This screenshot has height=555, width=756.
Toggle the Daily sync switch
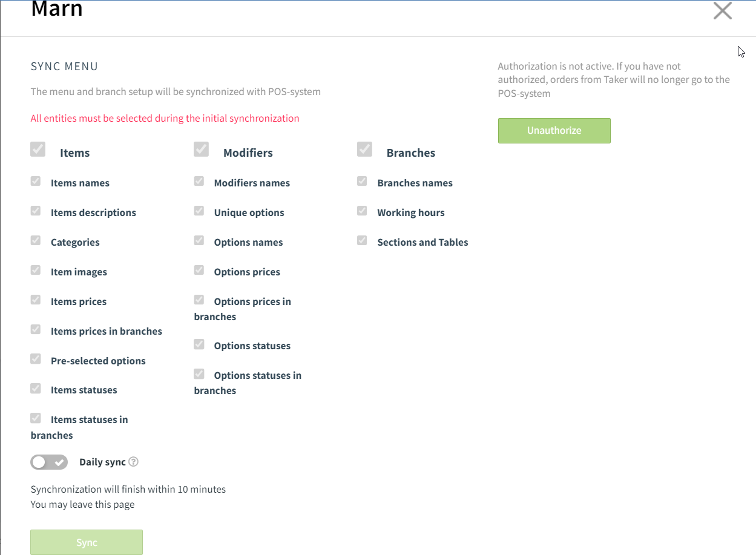point(49,462)
